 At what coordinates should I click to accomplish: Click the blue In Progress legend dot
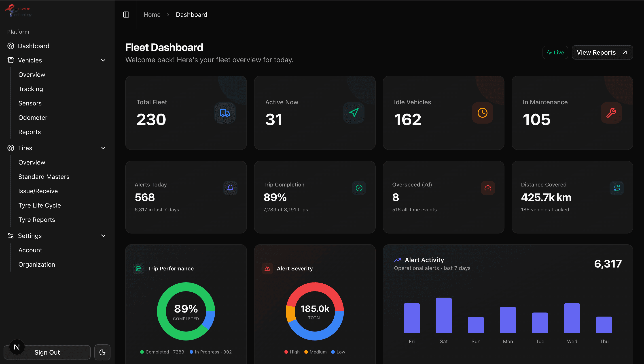[x=191, y=352]
